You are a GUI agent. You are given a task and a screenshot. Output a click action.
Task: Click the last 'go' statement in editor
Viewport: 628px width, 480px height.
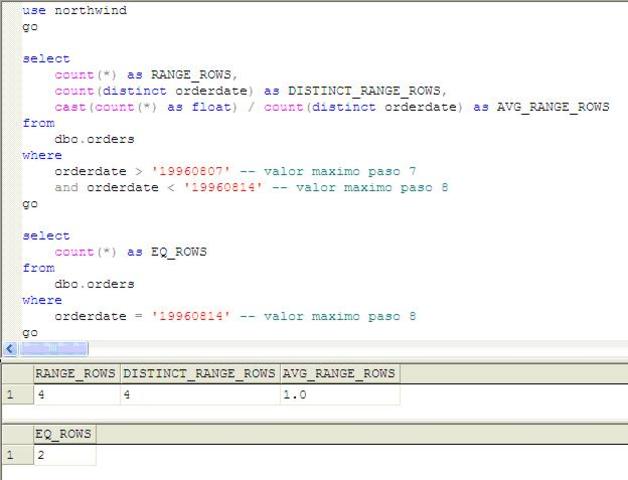30,333
